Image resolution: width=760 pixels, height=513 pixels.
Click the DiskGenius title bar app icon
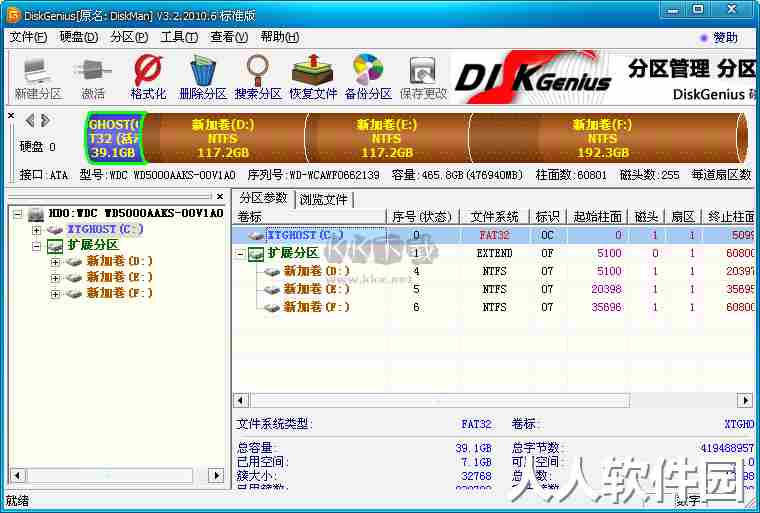click(x=13, y=15)
